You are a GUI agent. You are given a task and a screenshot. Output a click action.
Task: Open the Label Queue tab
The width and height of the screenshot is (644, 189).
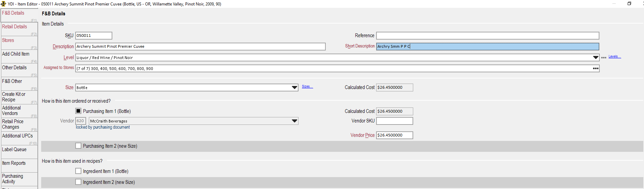pyautogui.click(x=19, y=152)
